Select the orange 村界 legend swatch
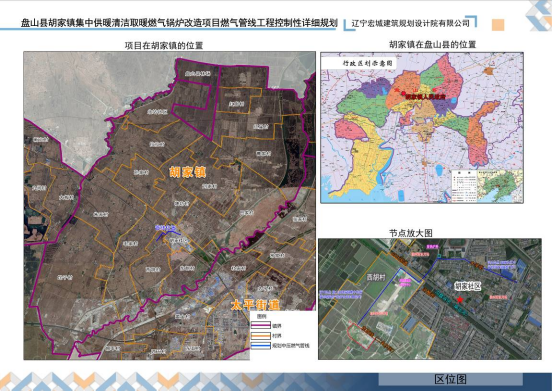Screen dimensions: 553x391 pos(261,335)
